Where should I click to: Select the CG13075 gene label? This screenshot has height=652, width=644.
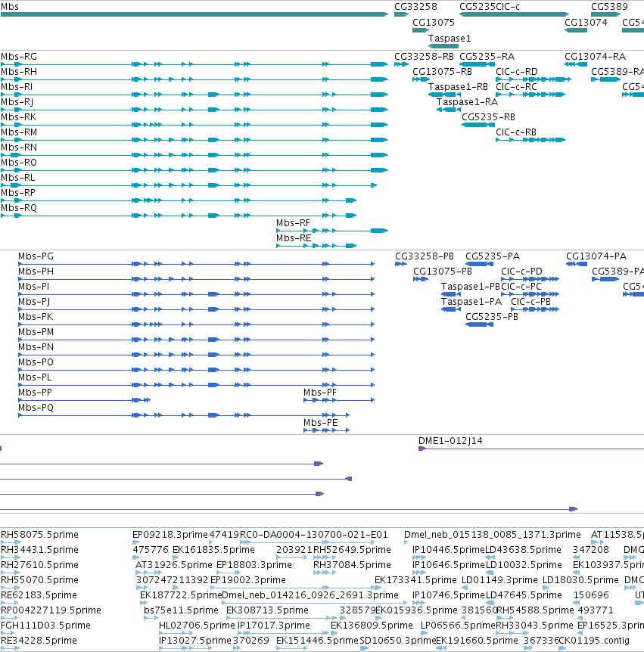pos(434,23)
